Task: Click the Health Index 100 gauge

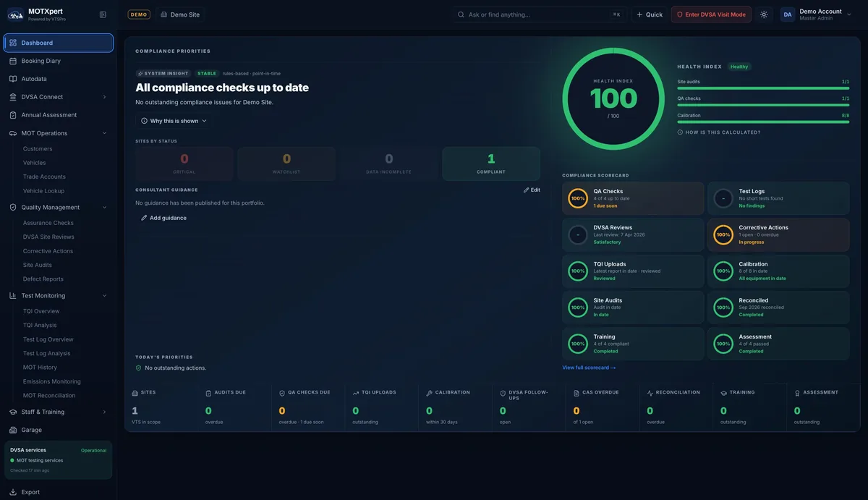Action: tap(613, 98)
